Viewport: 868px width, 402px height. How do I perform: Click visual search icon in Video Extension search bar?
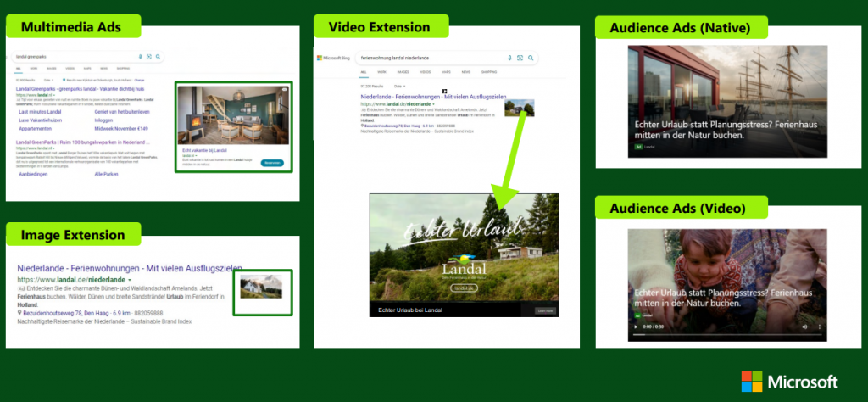520,58
